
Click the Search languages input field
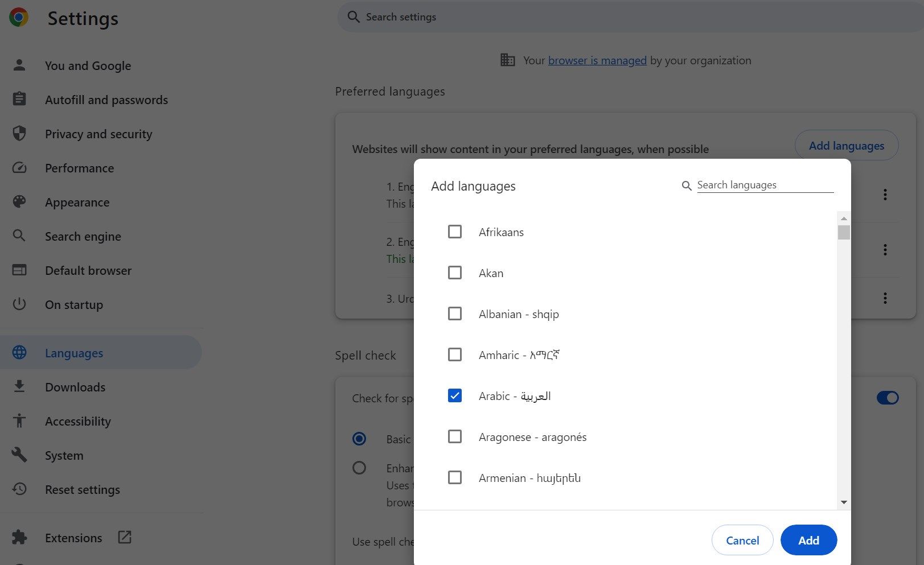click(x=765, y=184)
